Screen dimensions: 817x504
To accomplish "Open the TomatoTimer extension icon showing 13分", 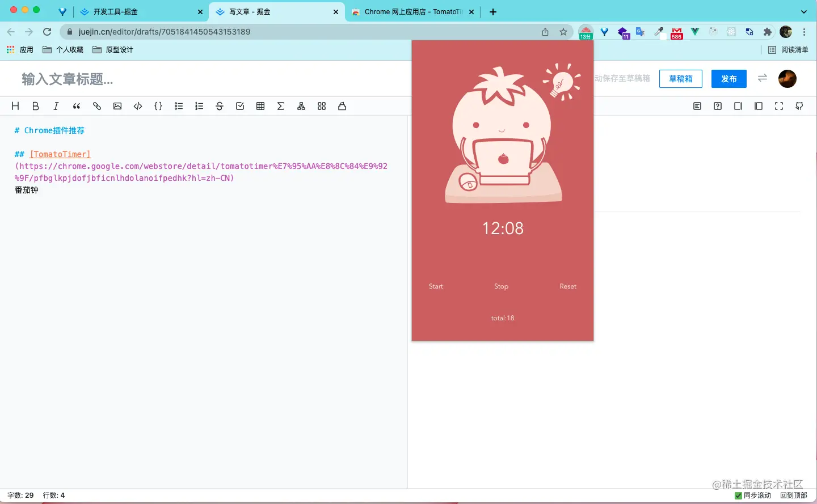I will tap(586, 32).
